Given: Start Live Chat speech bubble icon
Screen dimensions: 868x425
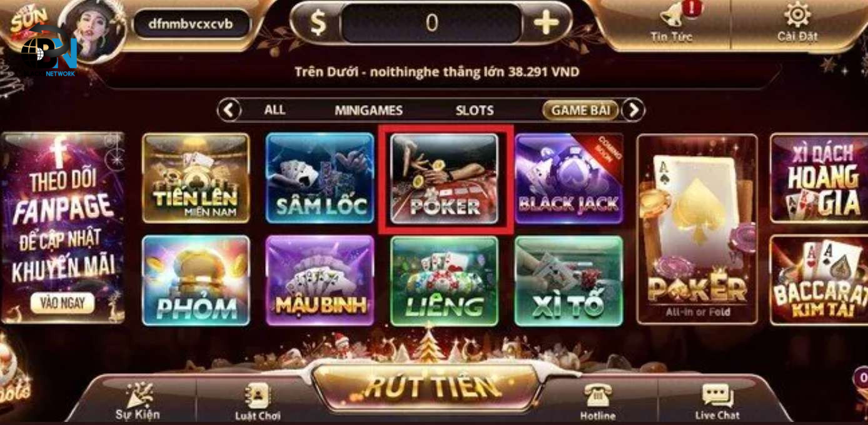Looking at the screenshot, I should click(x=717, y=395).
